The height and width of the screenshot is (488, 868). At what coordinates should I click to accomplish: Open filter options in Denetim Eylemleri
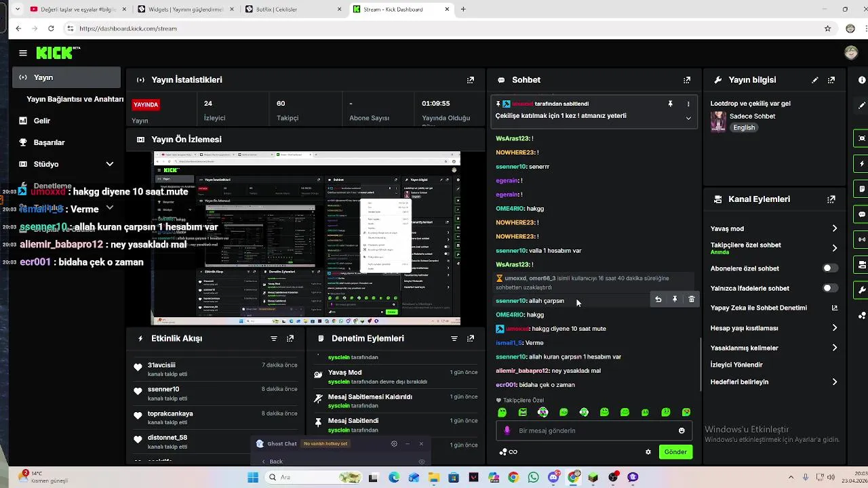(x=454, y=338)
